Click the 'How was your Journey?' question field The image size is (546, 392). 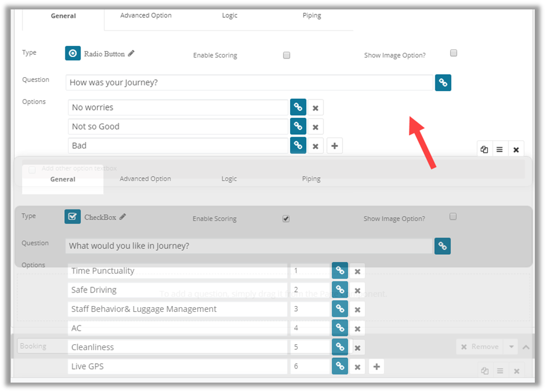point(249,82)
